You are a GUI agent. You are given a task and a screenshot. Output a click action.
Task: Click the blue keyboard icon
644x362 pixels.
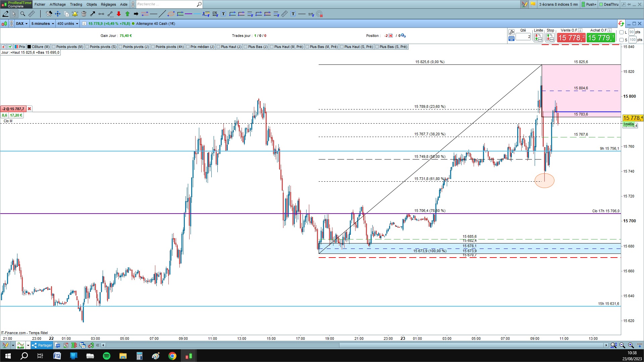pyautogui.click(x=512, y=39)
